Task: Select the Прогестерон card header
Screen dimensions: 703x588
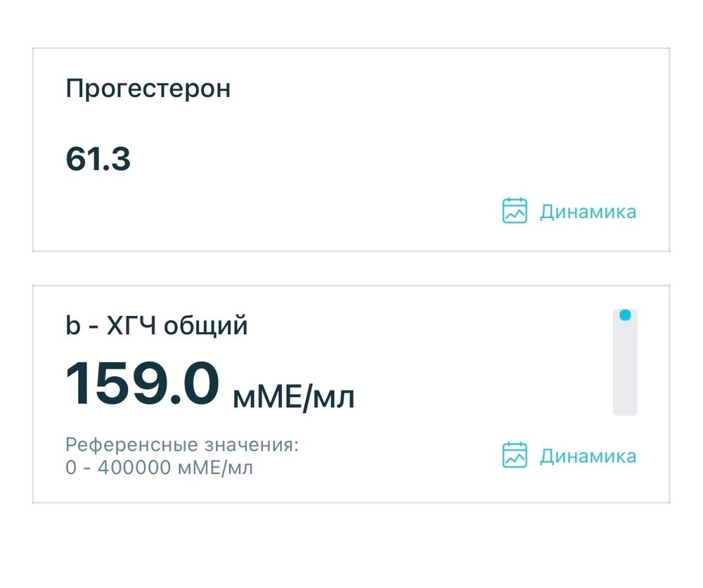Action: (148, 88)
